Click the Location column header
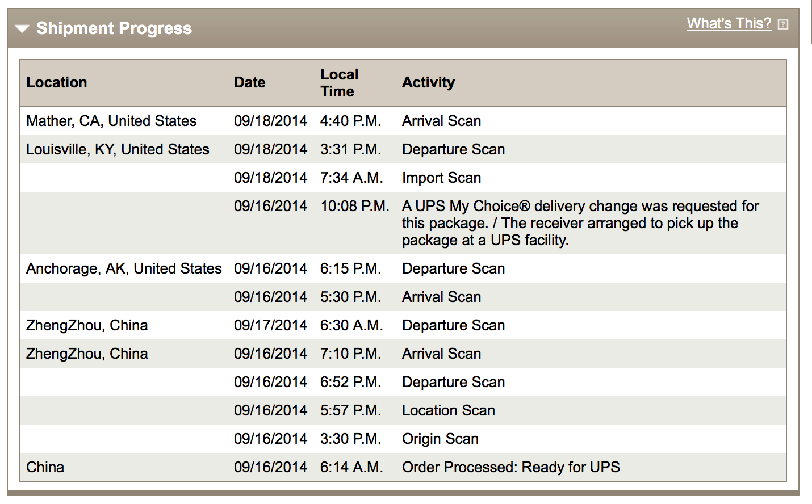Screen dimensions: 812x504 click(57, 82)
